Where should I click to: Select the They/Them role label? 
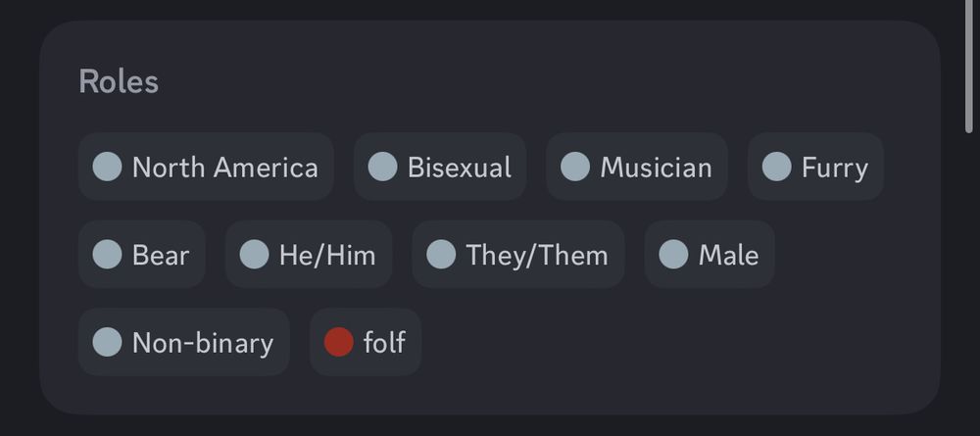click(537, 256)
